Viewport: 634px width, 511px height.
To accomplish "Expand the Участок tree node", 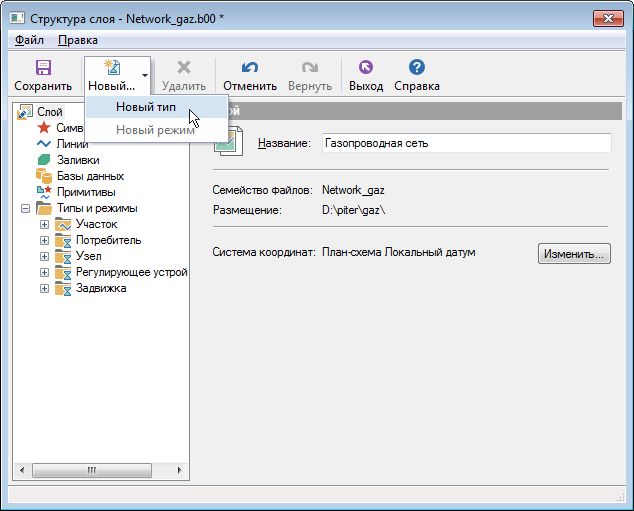I will (44, 225).
